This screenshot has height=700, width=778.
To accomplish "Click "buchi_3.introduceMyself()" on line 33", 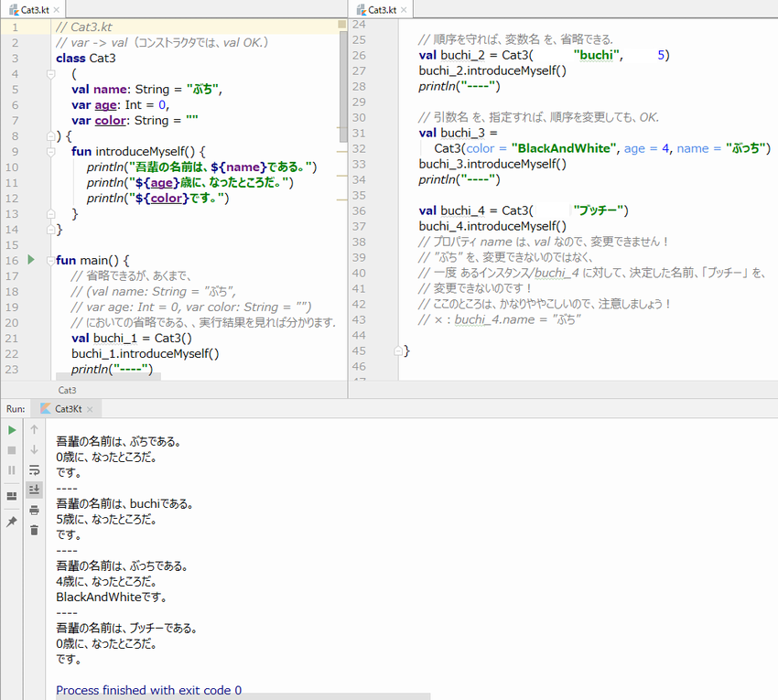I will pos(492,164).
